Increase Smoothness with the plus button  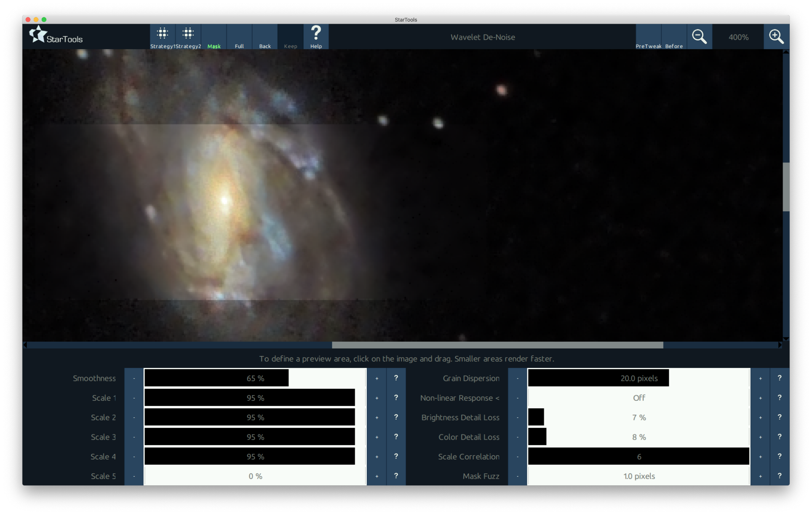[377, 378]
